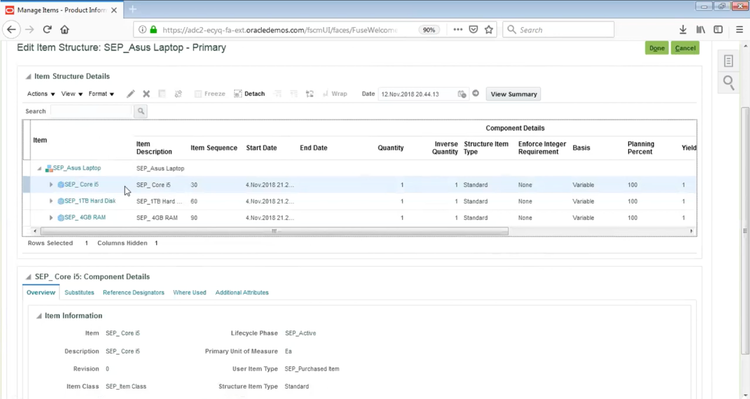750x399 pixels.
Task: Open the Additional Attributes tab
Action: pos(242,292)
